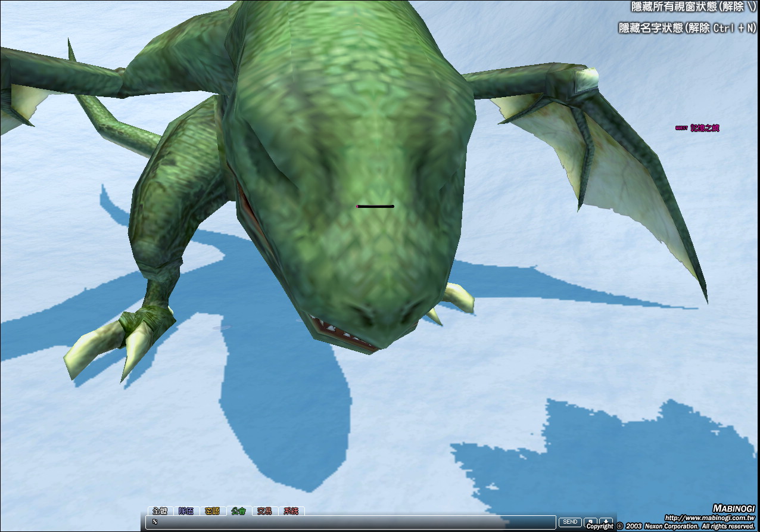Open chat options gear icon beside SEND
760x532 pixels.
click(x=591, y=522)
